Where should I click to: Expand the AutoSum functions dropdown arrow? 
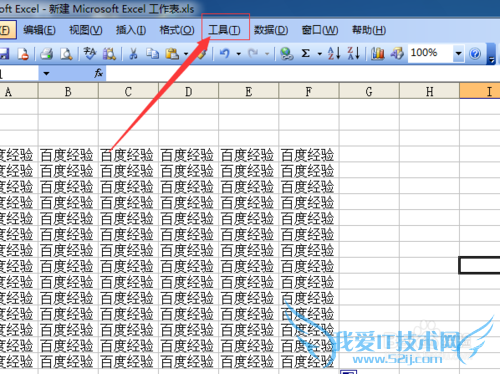tap(320, 54)
